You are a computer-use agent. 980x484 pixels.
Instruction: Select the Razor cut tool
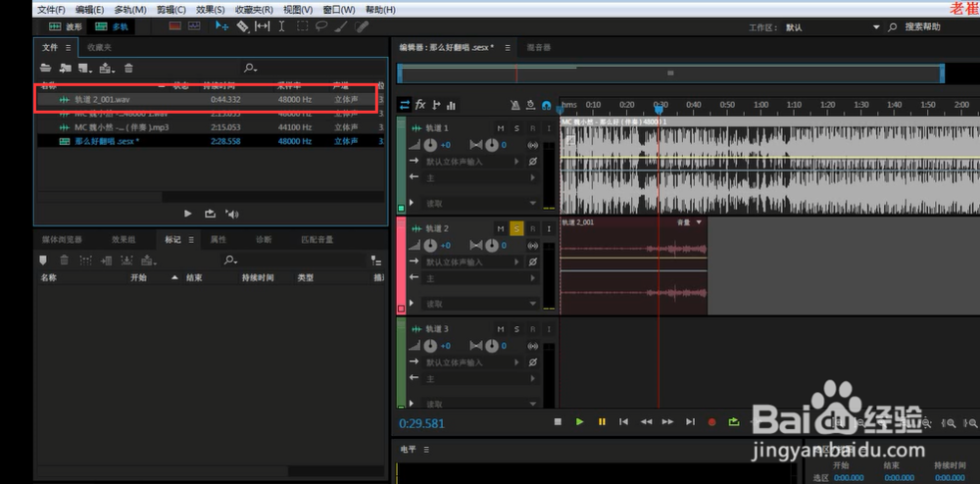point(242,26)
